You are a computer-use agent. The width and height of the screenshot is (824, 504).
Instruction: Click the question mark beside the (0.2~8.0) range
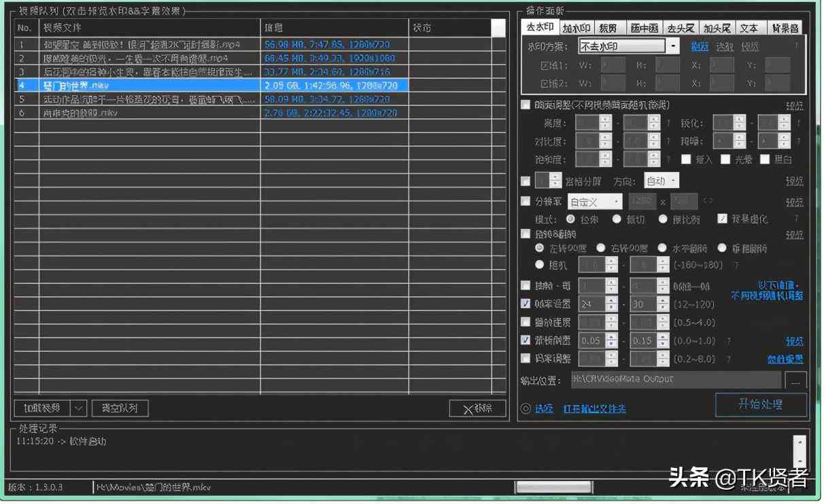(729, 359)
